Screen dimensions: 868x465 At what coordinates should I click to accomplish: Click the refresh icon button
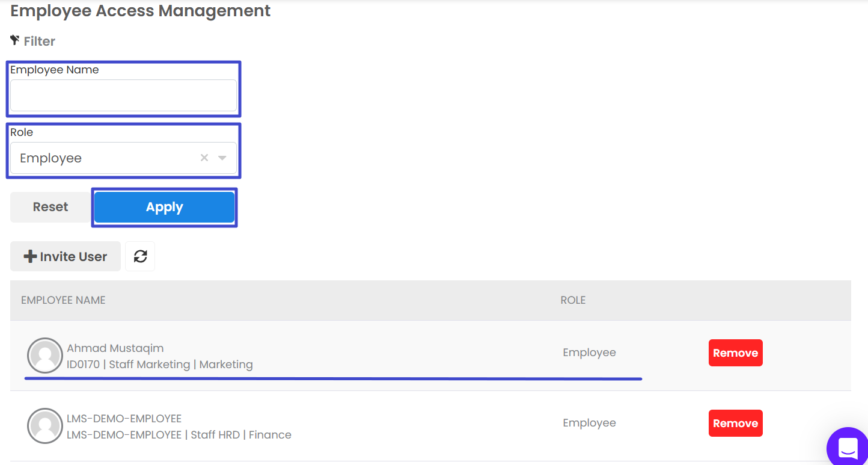140,256
